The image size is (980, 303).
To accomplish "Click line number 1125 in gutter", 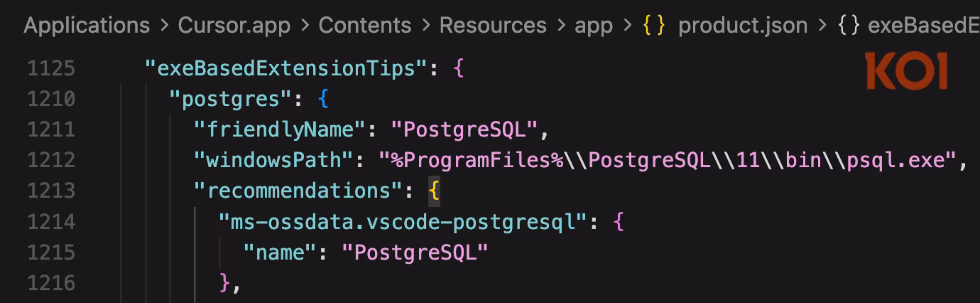I will [x=51, y=69].
